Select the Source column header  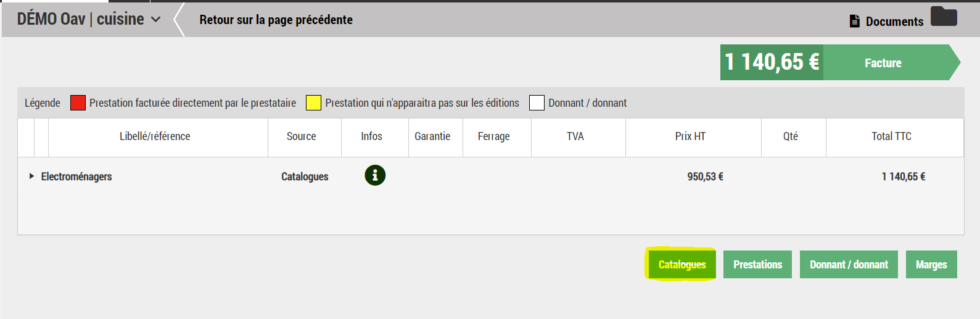tap(301, 136)
